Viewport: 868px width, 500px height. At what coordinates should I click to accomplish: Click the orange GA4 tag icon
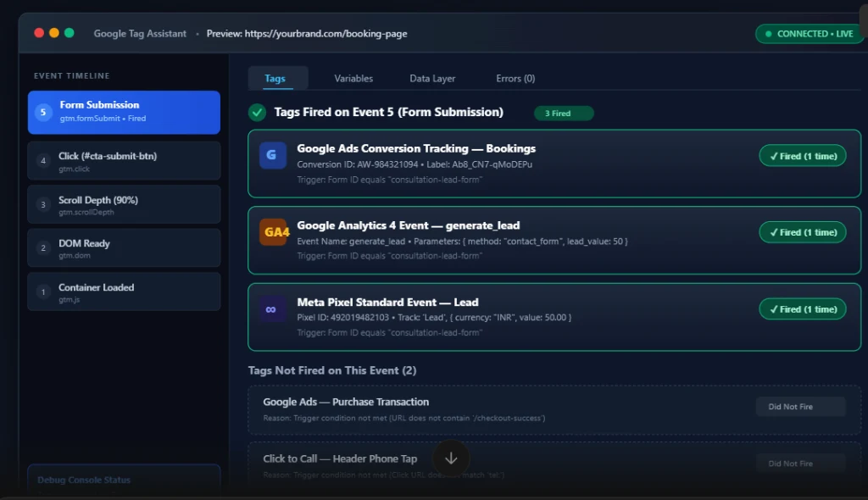click(273, 232)
